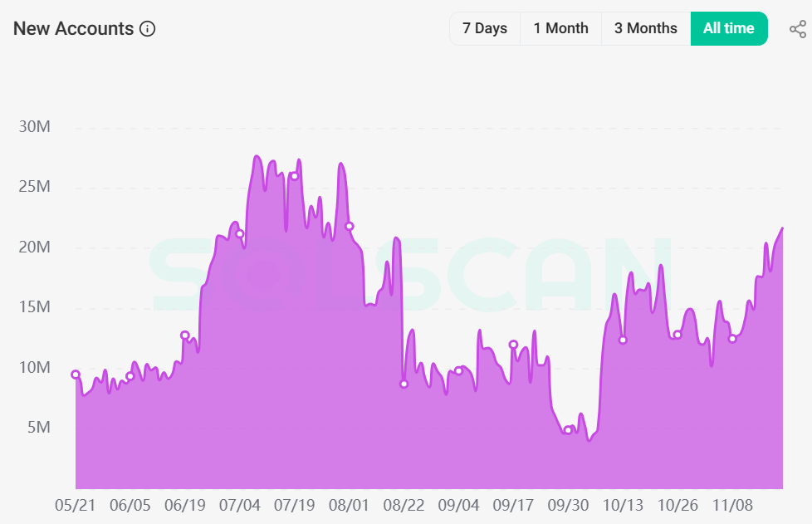The image size is (812, 524).
Task: Click the 11/08 x-axis date label
Action: pos(732,506)
